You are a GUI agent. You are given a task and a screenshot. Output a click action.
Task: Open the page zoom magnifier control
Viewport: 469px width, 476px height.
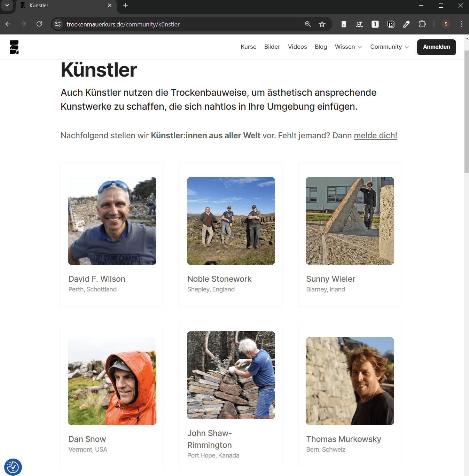click(x=308, y=24)
